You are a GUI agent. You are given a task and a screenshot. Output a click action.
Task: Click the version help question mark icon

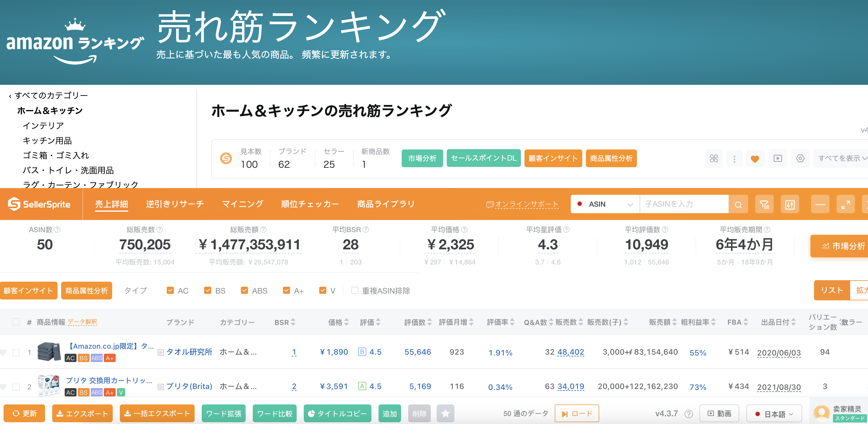coord(689,414)
